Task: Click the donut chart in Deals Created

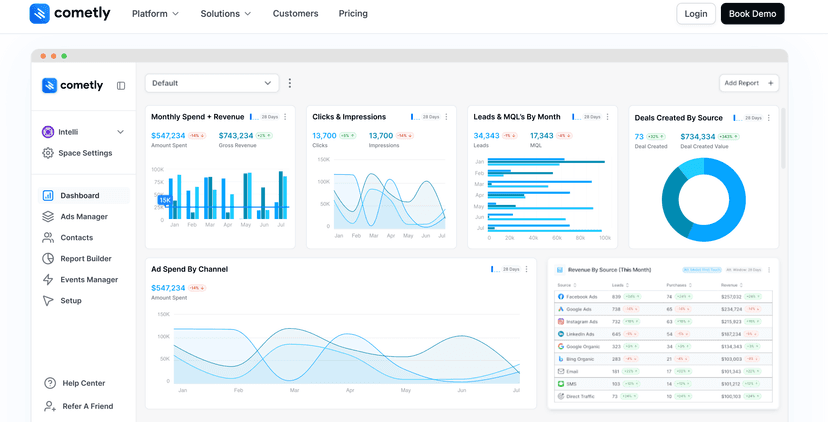Action: (x=703, y=199)
